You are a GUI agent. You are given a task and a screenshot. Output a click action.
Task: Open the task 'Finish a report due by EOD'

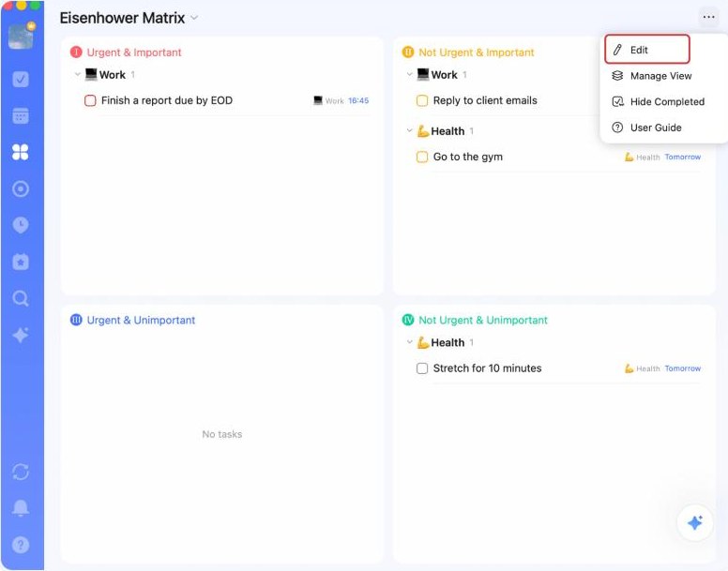coord(167,100)
